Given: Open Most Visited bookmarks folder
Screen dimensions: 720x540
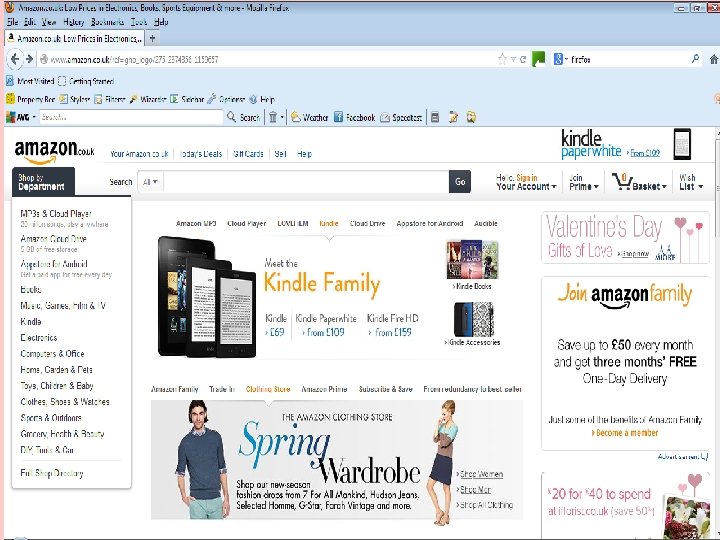Looking at the screenshot, I should pyautogui.click(x=30, y=81).
